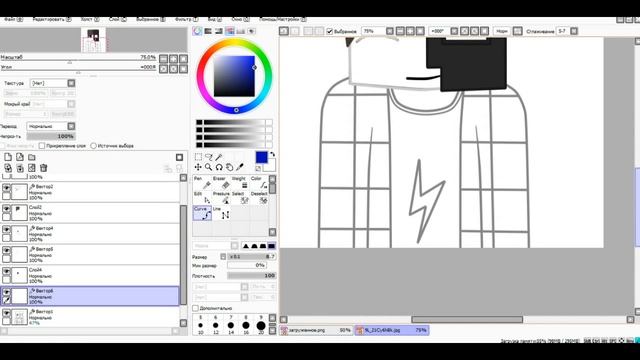
Task: Select the Pen vector tool
Action: [x=202, y=183]
